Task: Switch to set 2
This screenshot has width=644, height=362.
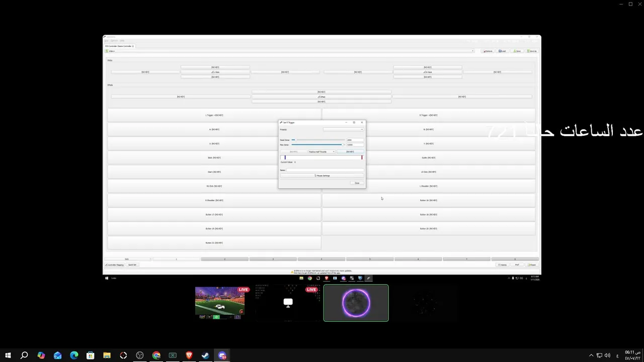Action: tap(225, 259)
